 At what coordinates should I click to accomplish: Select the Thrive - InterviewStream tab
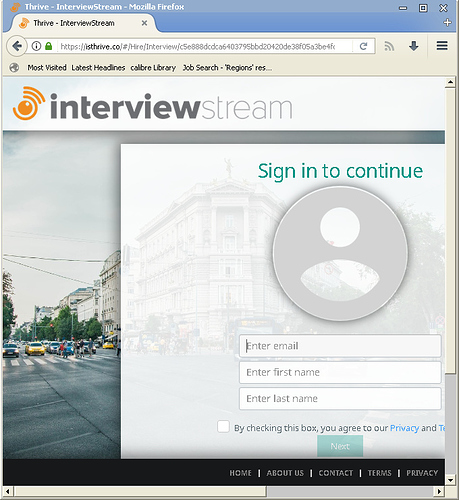(83, 23)
